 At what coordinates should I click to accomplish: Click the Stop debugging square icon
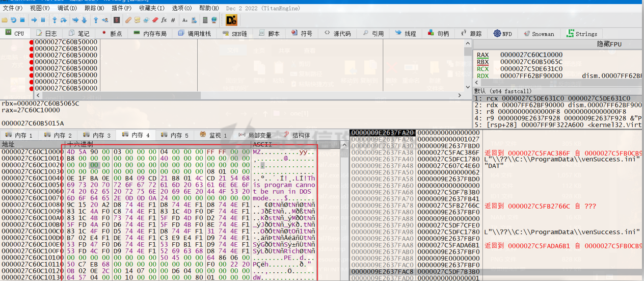(x=22, y=20)
